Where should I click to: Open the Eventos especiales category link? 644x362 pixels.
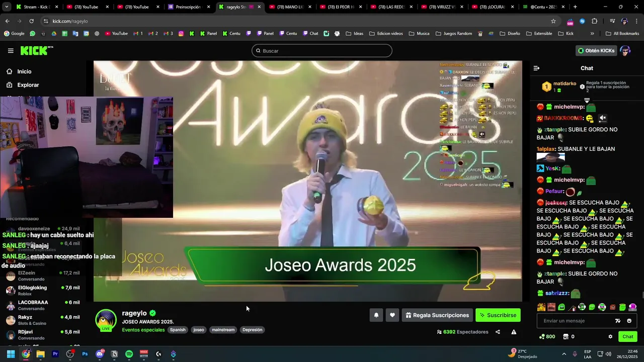point(143,330)
